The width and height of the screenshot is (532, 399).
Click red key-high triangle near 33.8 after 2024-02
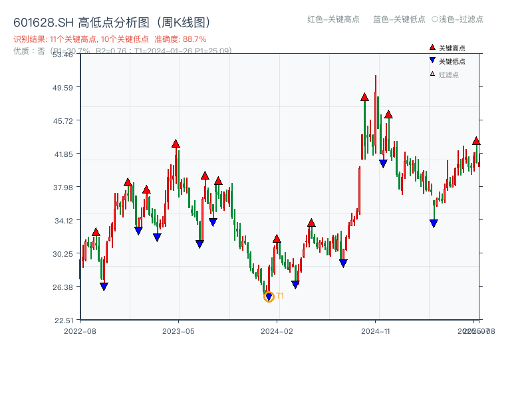(311, 223)
